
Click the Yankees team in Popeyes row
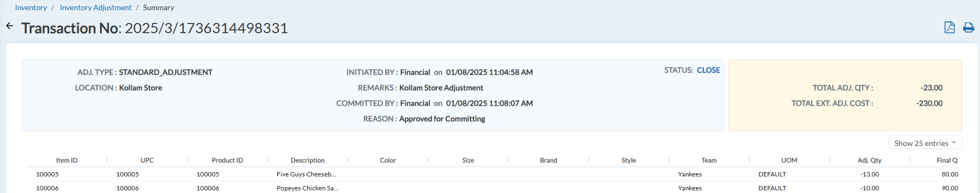click(690, 188)
